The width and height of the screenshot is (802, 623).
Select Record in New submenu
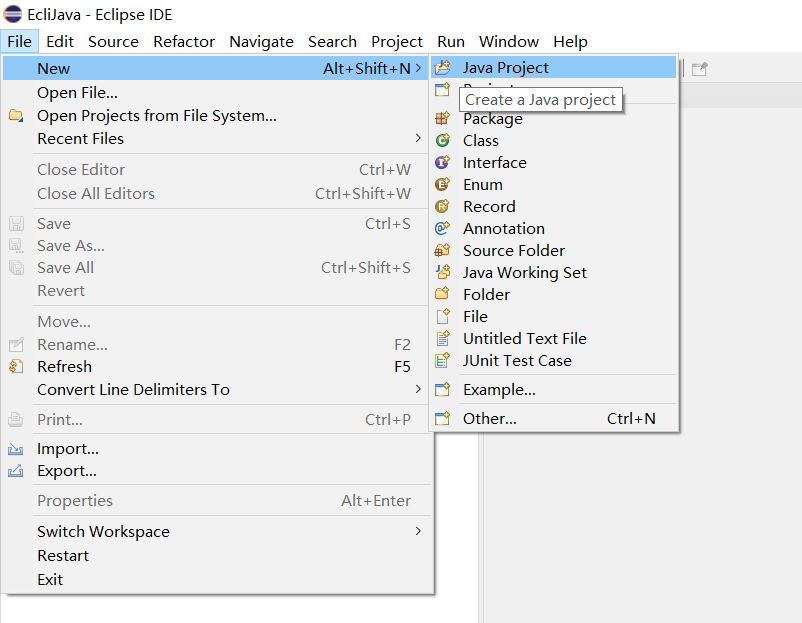553,206
